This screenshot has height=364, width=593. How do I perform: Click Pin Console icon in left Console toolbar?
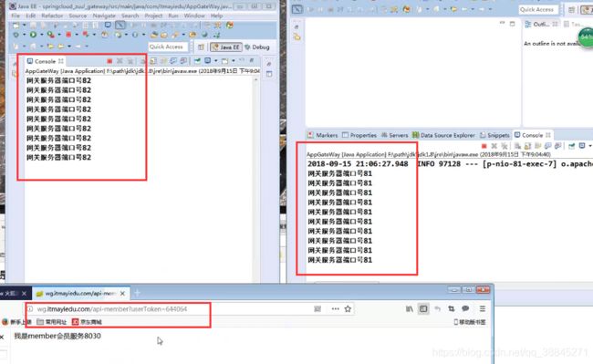click(197, 61)
